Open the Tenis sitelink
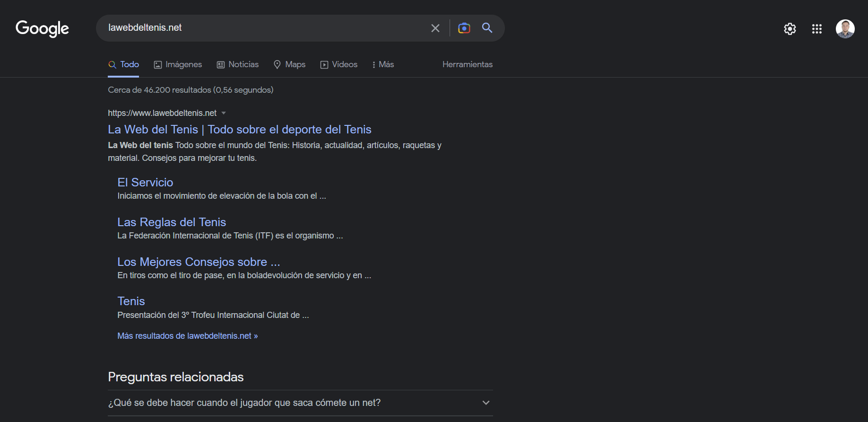 coord(131,301)
